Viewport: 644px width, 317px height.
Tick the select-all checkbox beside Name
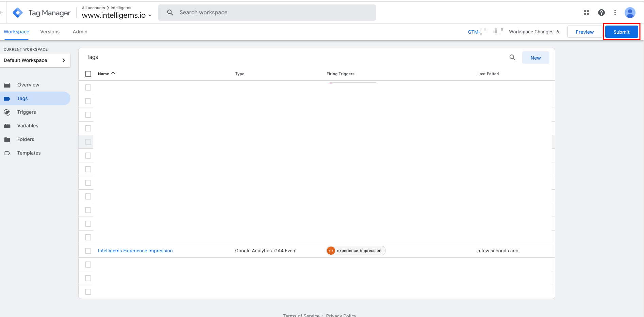pyautogui.click(x=88, y=74)
